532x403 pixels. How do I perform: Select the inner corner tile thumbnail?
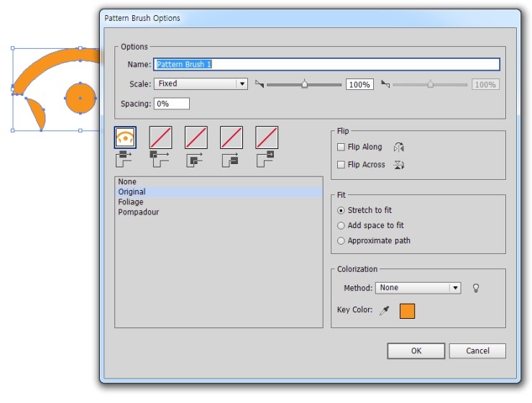point(196,137)
